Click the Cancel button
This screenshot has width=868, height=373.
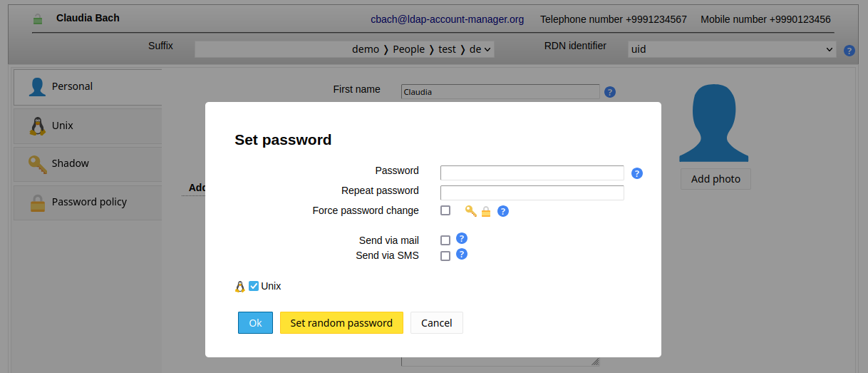[436, 323]
